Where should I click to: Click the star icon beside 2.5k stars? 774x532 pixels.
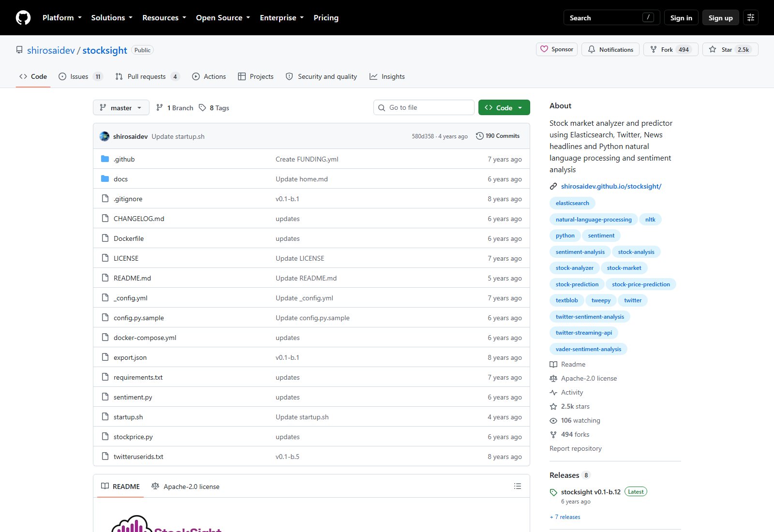click(x=553, y=407)
